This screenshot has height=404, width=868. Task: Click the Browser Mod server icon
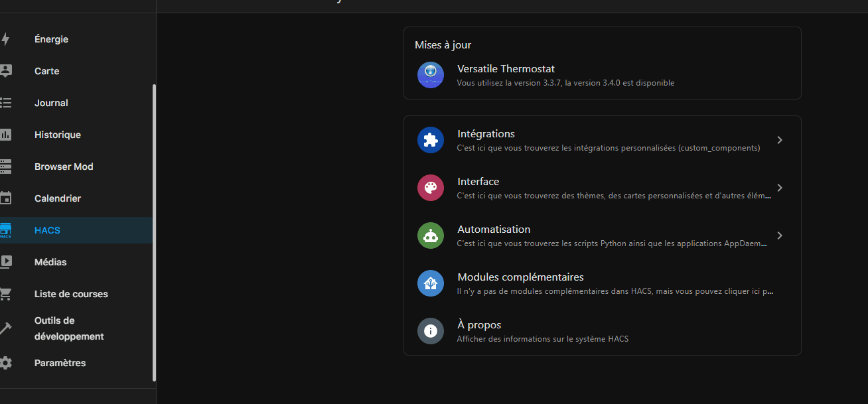point(5,167)
